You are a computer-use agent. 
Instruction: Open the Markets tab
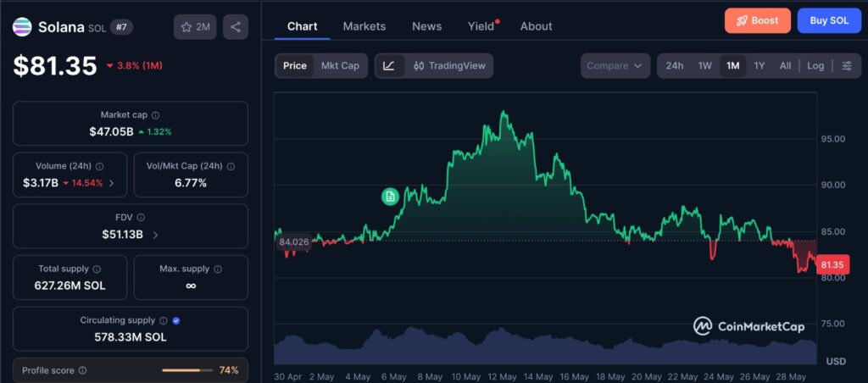click(x=364, y=26)
